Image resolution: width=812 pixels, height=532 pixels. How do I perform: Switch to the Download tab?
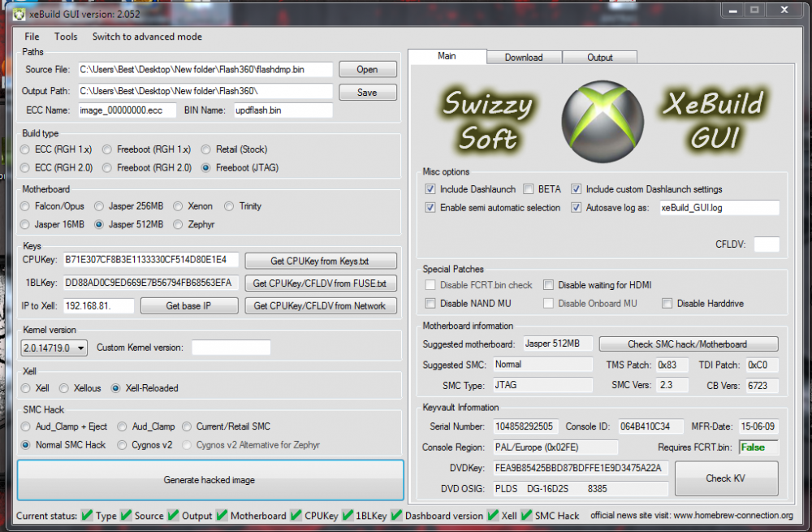point(524,58)
